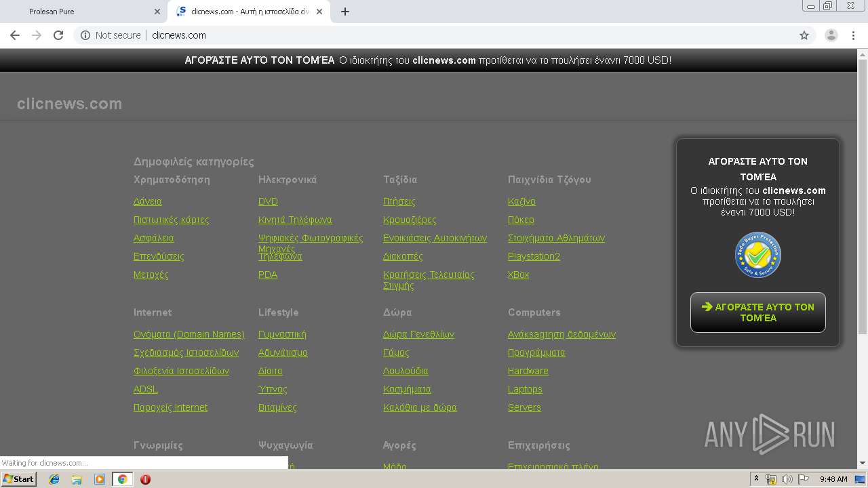Open the media player taskbar icon
This screenshot has height=488, width=868.
100,479
